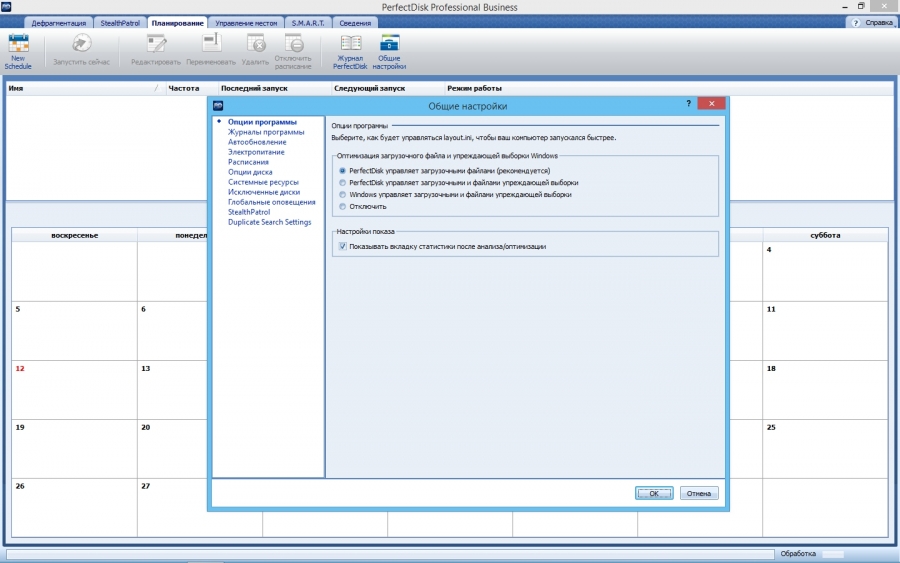Open the Журнал PerfectDisk icon

[x=351, y=44]
